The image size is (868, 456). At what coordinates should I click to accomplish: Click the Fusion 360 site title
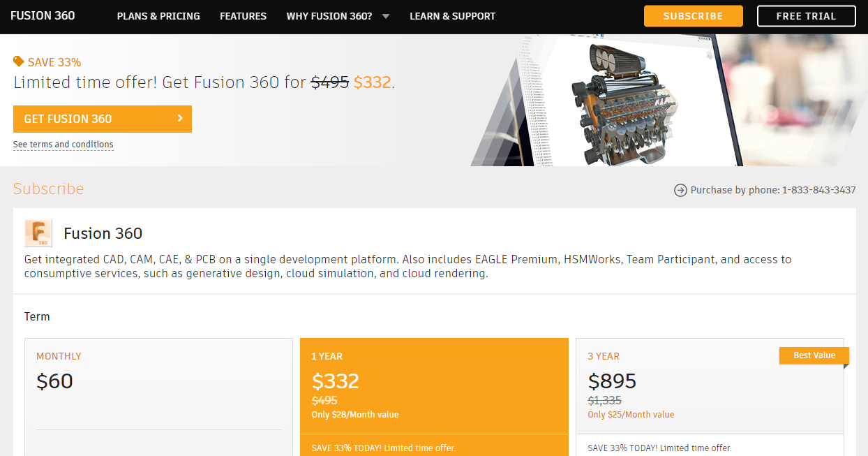pyautogui.click(x=43, y=15)
